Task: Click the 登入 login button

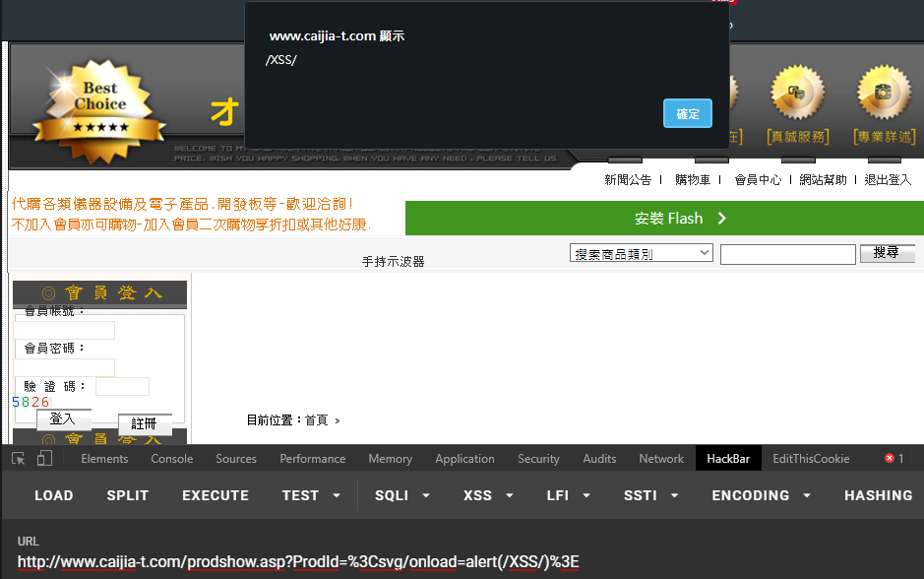Action: (63, 419)
